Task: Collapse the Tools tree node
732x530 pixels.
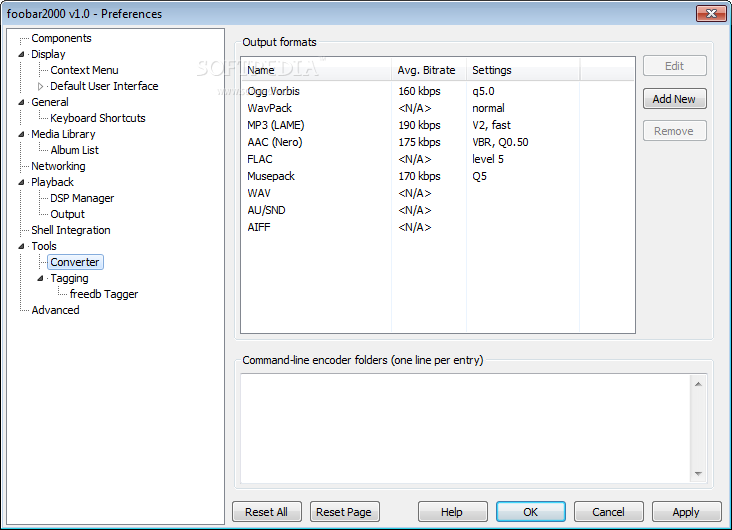Action: coord(21,247)
